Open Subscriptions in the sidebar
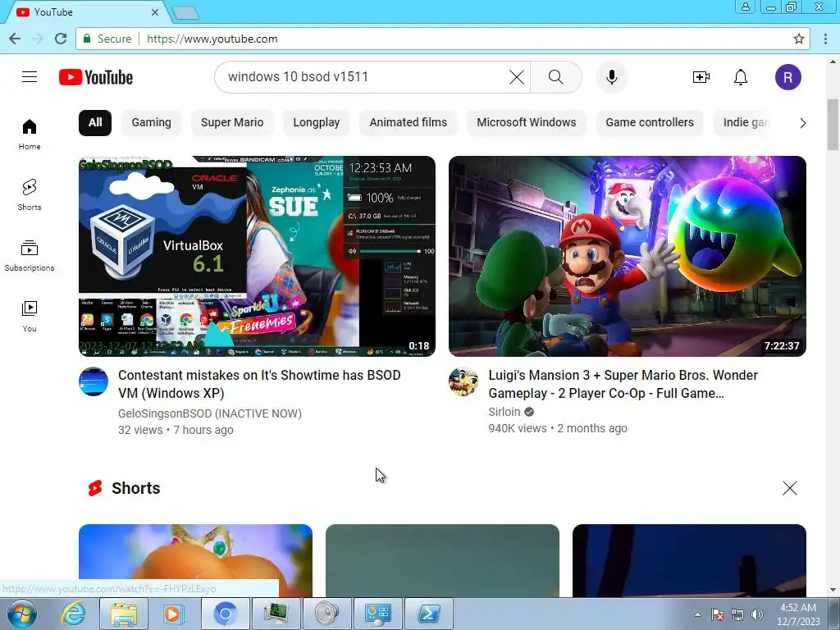The height and width of the screenshot is (630, 840). [30, 256]
